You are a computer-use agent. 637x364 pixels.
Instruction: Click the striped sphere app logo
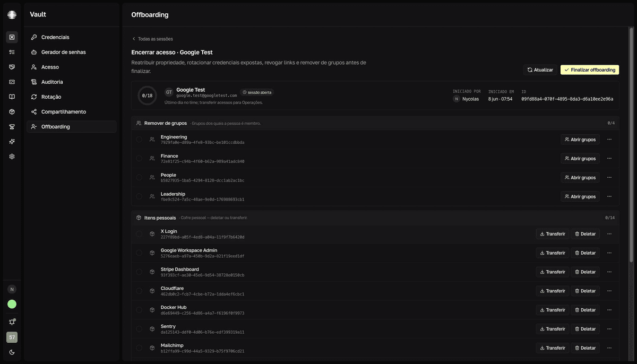(x=12, y=15)
